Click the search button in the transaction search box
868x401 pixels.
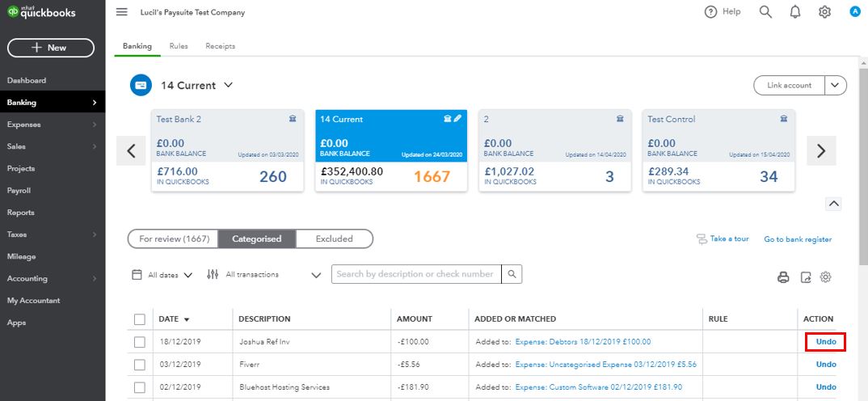512,274
